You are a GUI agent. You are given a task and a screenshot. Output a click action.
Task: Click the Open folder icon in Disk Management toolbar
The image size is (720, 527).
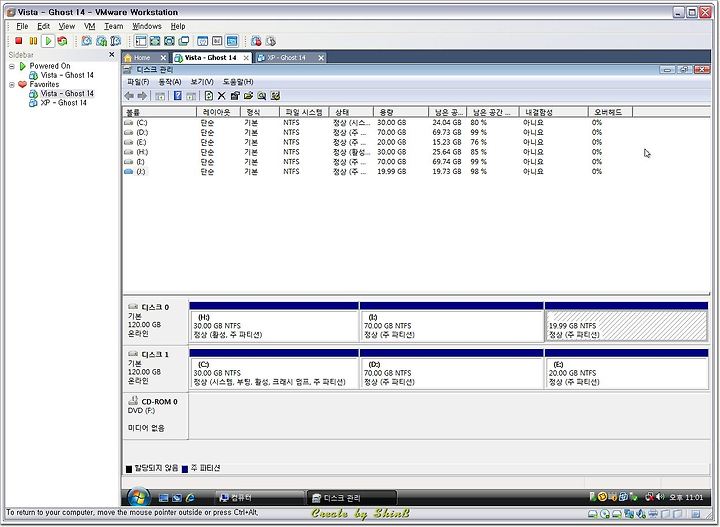(x=248, y=96)
